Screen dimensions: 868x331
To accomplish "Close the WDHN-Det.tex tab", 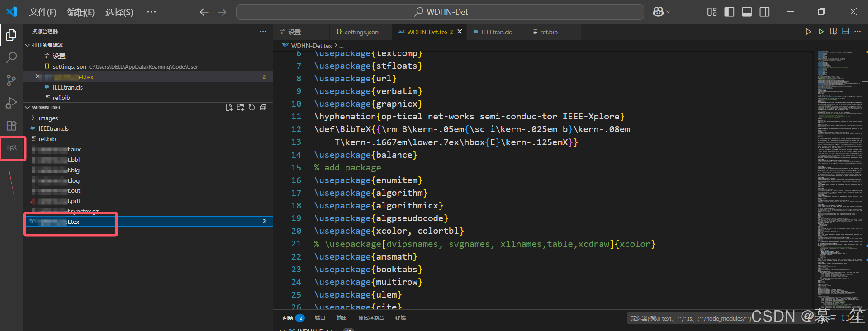I will [460, 32].
